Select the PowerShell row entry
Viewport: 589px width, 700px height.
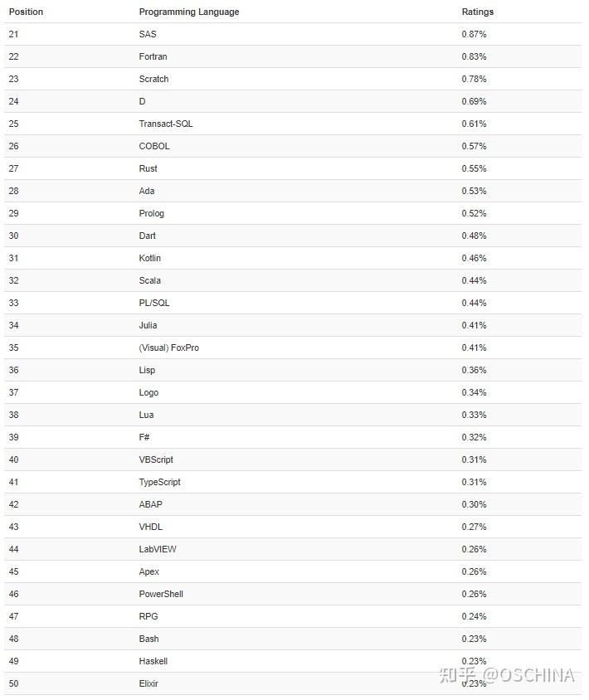[x=161, y=595]
